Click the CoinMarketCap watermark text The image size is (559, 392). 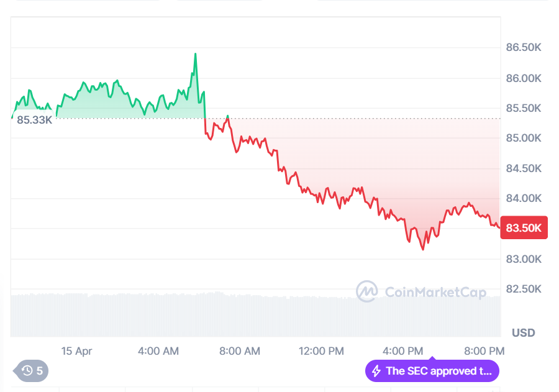click(435, 291)
